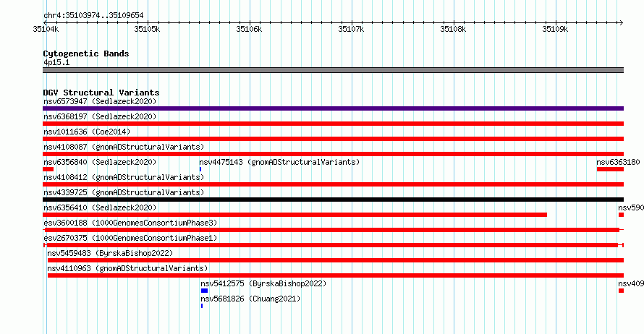This screenshot has height=334, width=644.
Task: Click the DGV Structural Variants track title
Action: (101, 93)
